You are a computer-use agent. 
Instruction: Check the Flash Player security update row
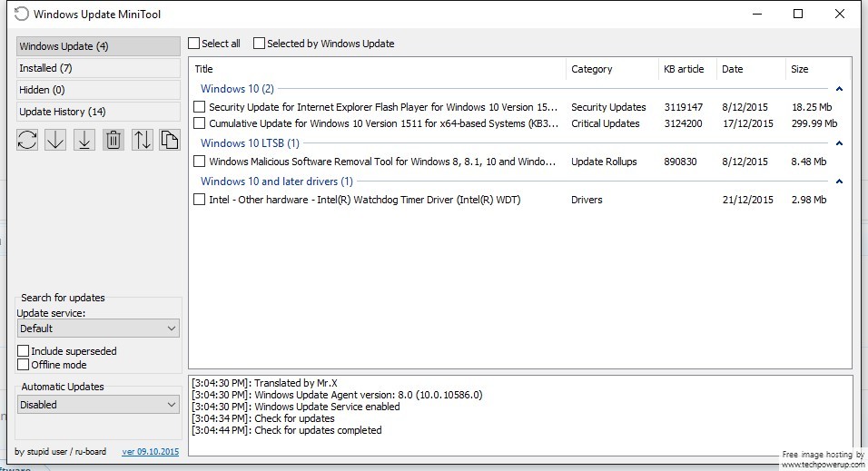pyautogui.click(x=199, y=107)
